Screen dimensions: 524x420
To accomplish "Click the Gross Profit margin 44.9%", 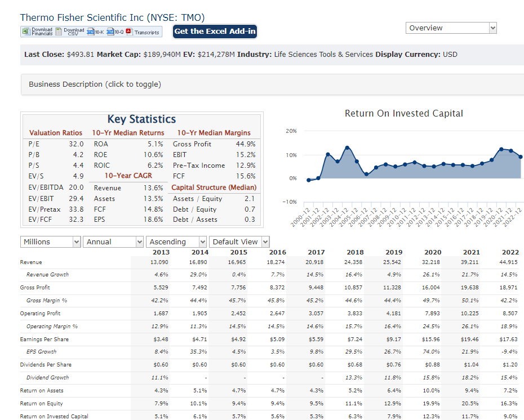I will (246, 144).
